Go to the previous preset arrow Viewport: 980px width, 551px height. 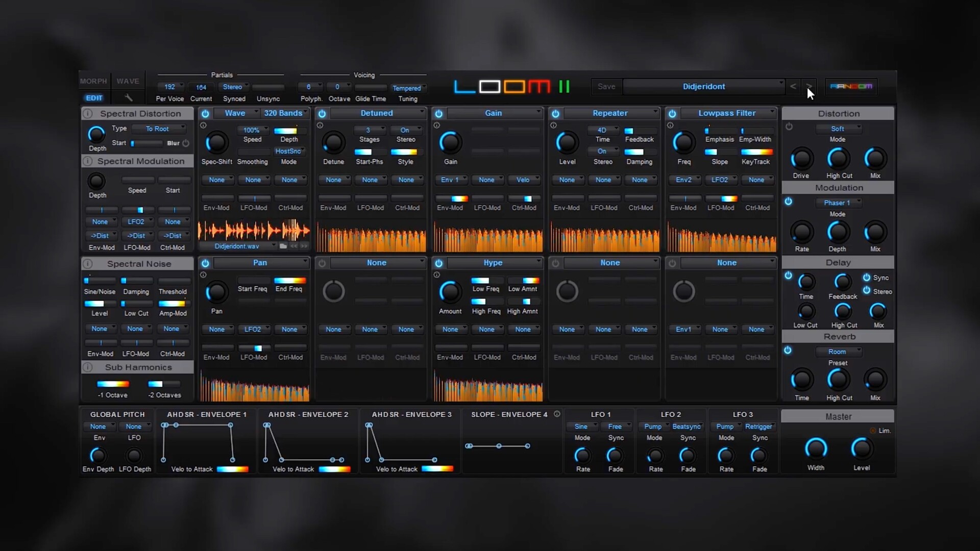[x=793, y=86]
